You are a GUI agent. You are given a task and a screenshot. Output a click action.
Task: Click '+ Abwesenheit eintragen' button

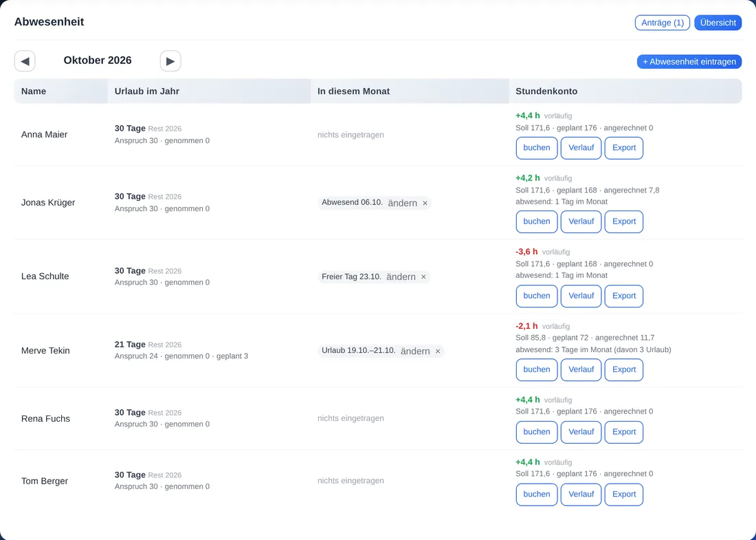tap(689, 62)
